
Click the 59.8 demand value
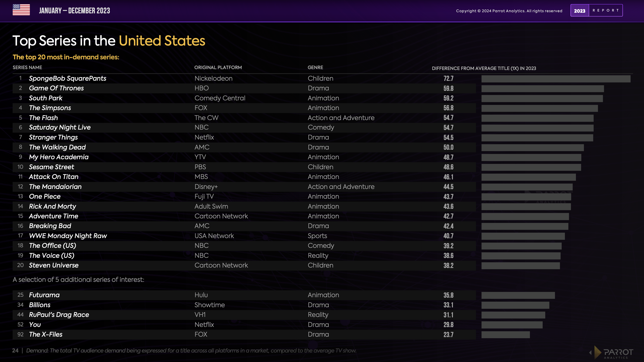448,88
